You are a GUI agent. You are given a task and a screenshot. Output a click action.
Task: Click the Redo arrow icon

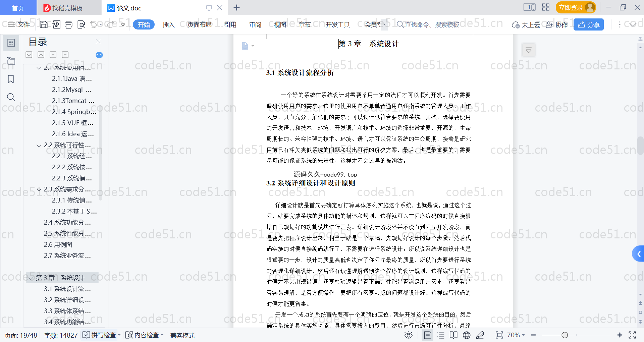[111, 24]
